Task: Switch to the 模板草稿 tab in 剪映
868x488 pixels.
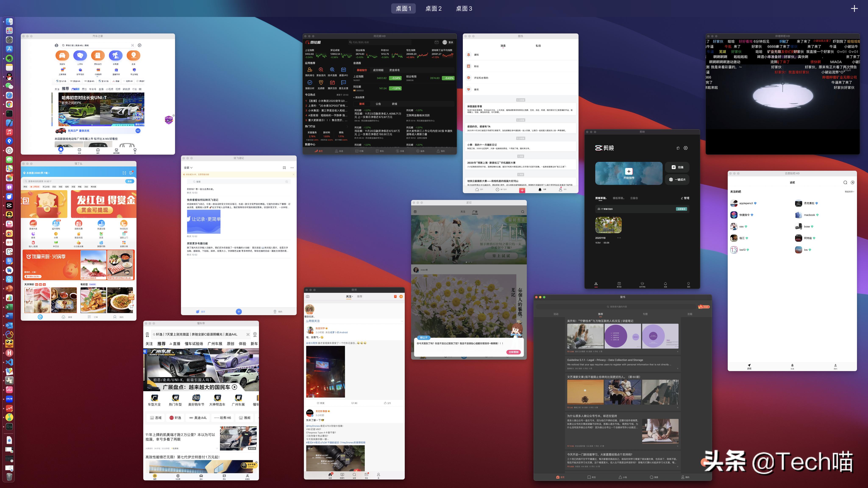Action: [618, 198]
